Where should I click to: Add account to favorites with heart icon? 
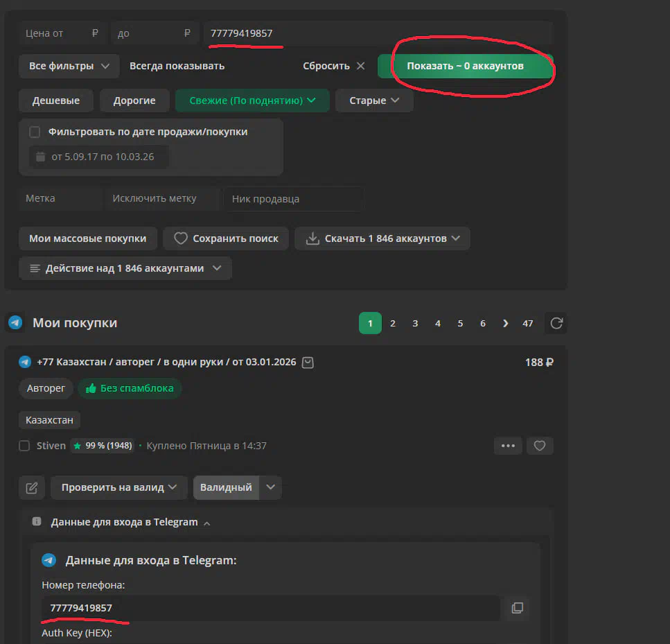point(540,446)
